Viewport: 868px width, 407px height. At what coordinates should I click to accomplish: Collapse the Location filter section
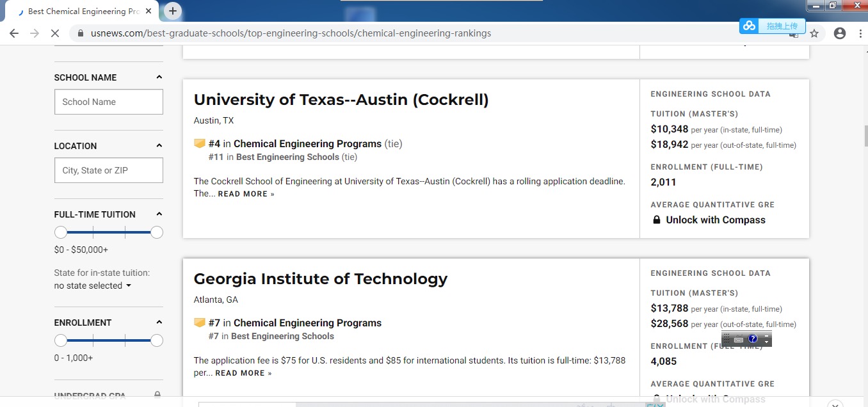point(159,146)
